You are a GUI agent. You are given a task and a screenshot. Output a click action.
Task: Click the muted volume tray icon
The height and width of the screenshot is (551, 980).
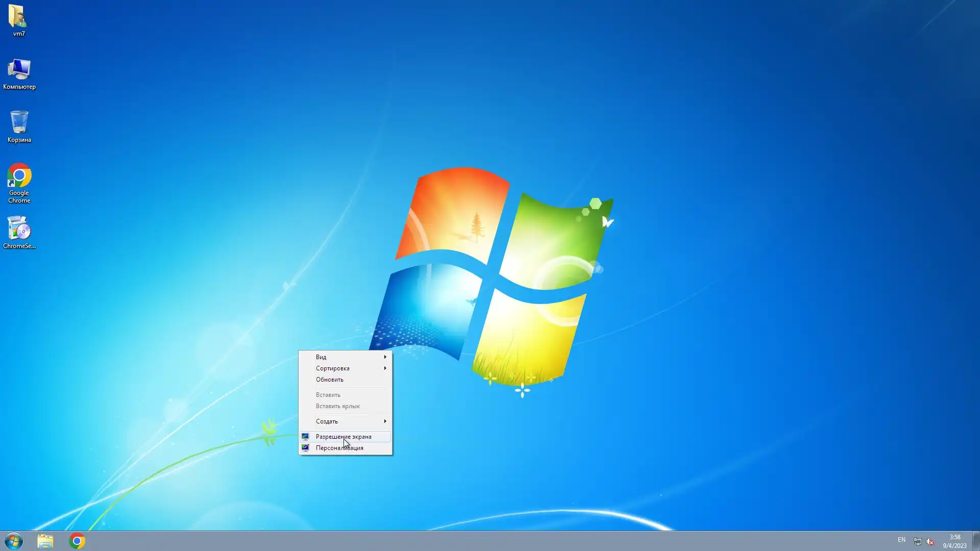point(930,541)
